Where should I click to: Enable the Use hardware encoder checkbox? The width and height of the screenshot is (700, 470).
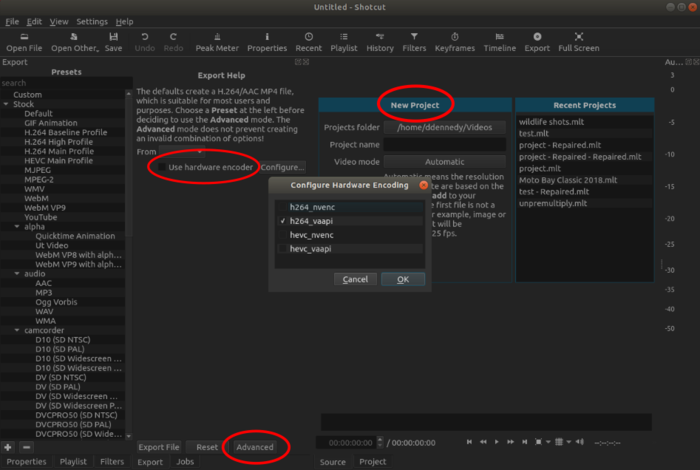click(160, 167)
